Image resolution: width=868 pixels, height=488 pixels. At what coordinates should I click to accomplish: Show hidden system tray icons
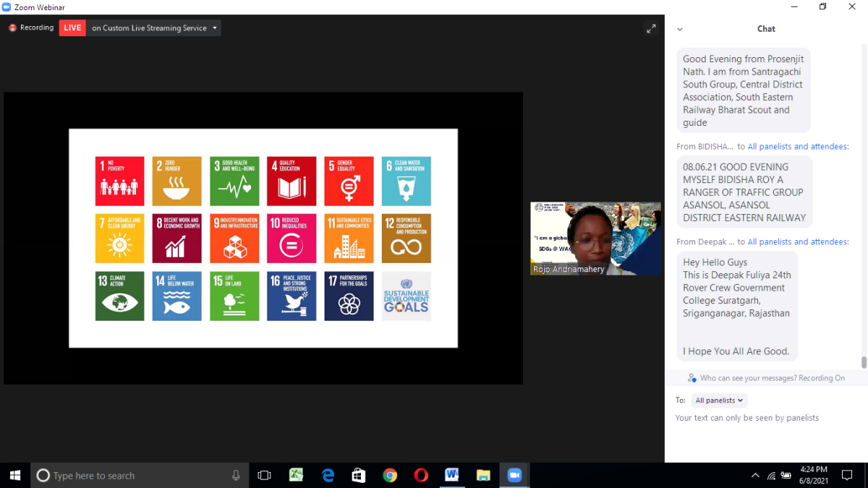pos(755,476)
